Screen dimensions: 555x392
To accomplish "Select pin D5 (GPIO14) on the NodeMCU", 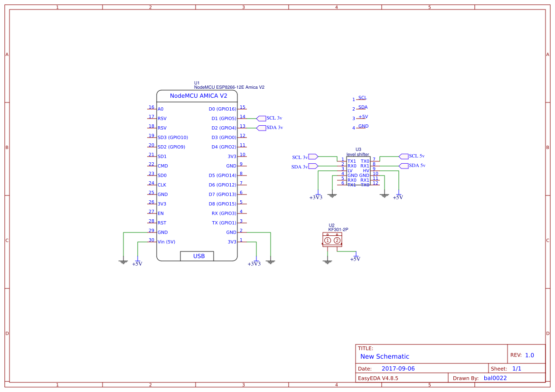I will [x=223, y=175].
